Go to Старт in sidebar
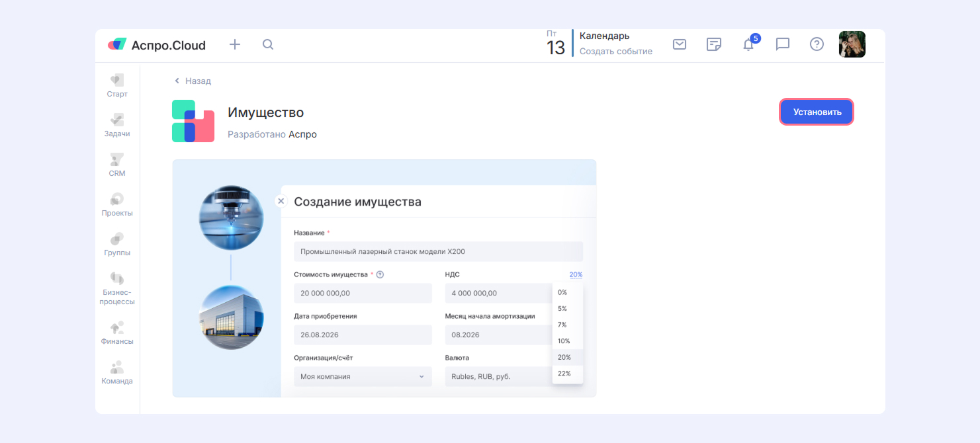Screen dimensions: 980x443 pyautogui.click(x=117, y=85)
